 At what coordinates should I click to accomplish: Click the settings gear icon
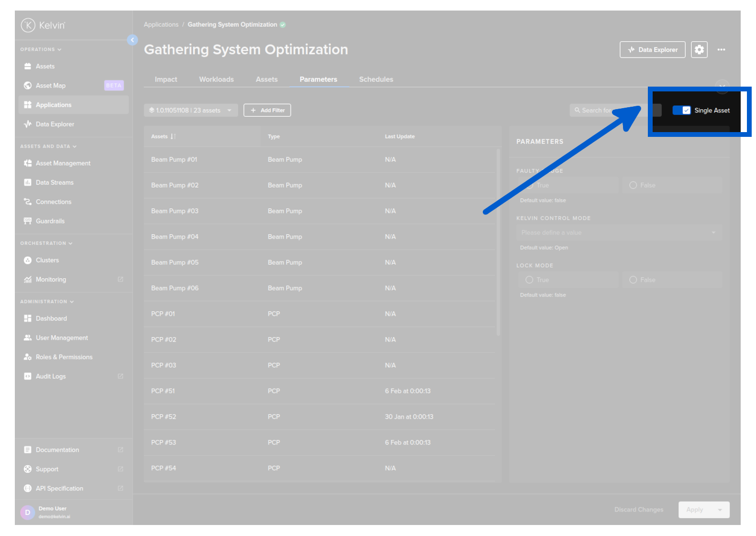[699, 49]
